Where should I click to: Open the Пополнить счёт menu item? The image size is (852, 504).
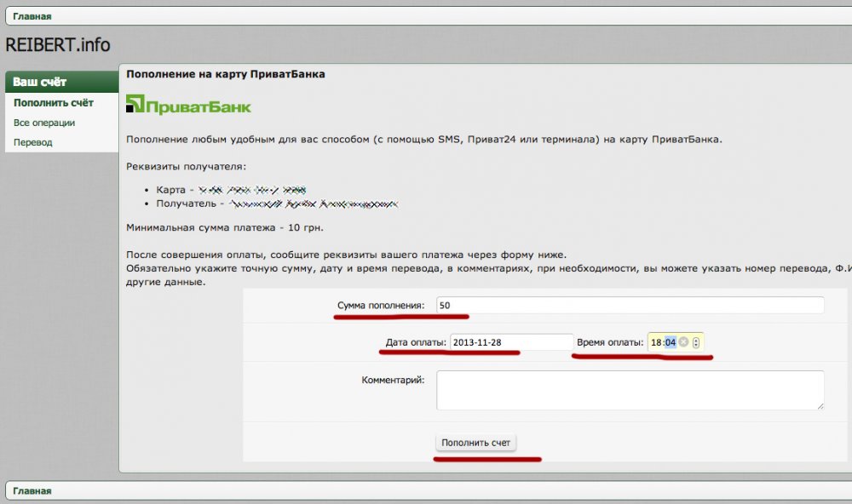(x=53, y=103)
